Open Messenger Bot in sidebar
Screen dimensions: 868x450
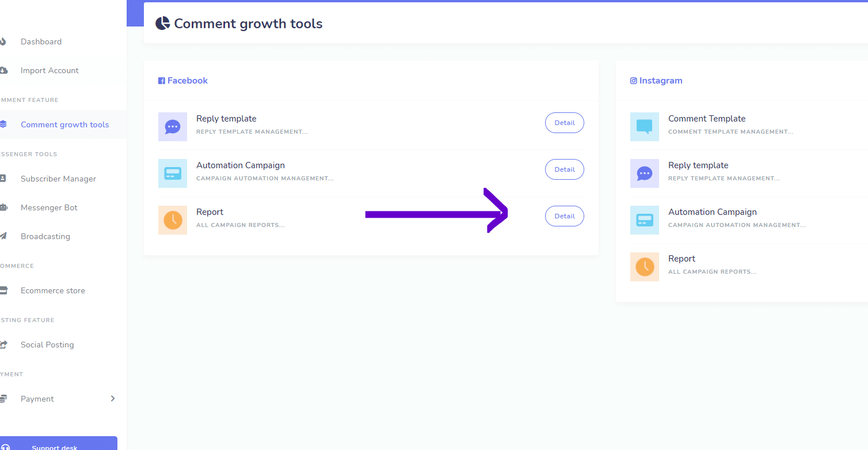pyautogui.click(x=49, y=207)
